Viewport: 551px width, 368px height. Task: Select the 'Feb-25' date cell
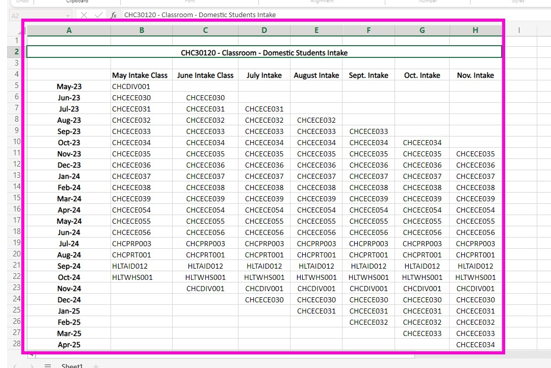[x=69, y=322]
